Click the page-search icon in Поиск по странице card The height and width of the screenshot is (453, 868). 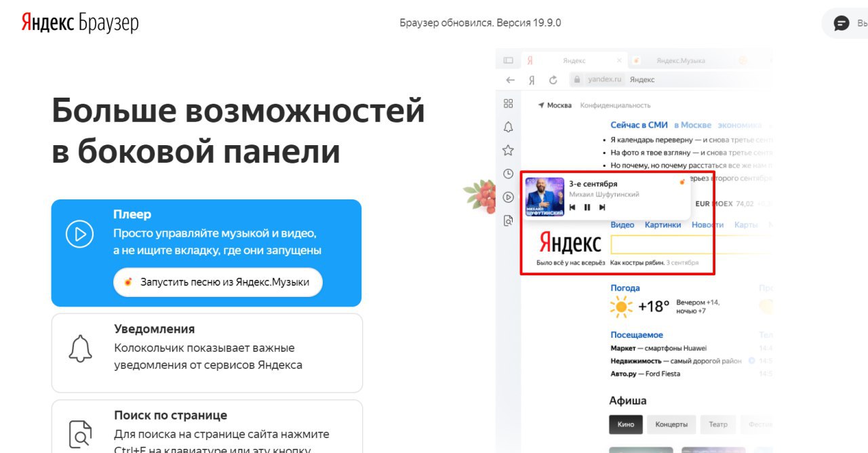click(80, 434)
